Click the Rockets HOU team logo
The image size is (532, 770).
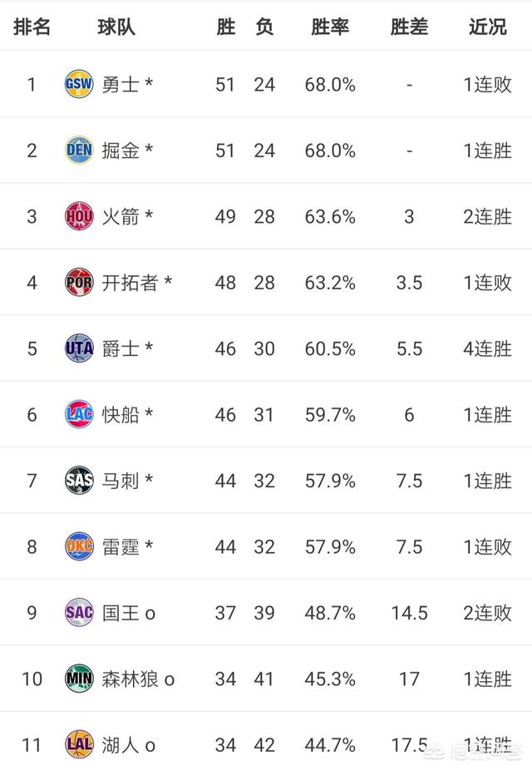coord(79,216)
